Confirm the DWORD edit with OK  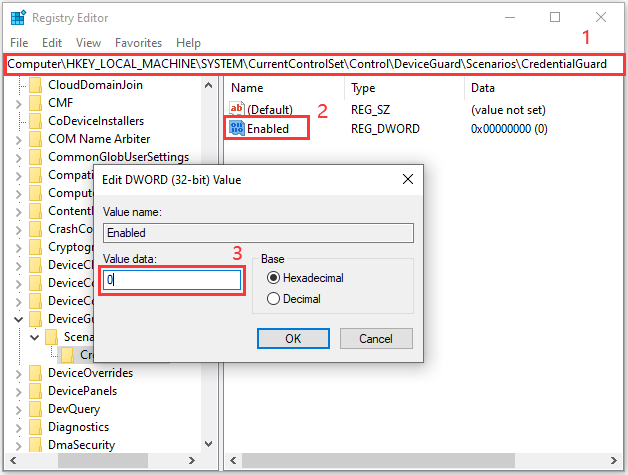point(293,338)
